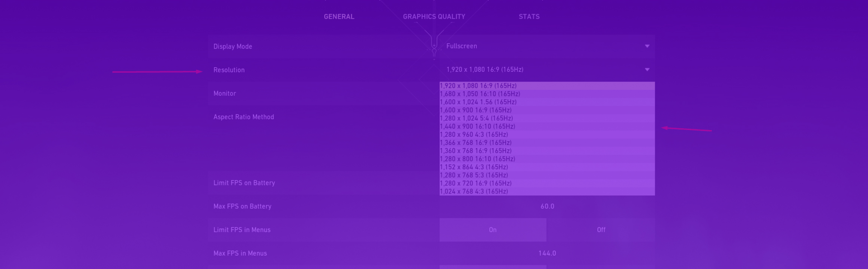Select 1,152 x 864 4:3 (165Hz)
Screen dimensions: 868x269
tap(547, 167)
